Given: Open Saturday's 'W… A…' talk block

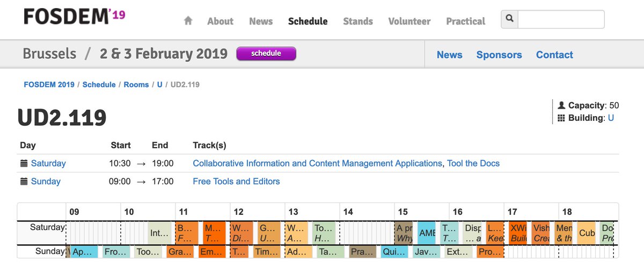Looking at the screenshot, I should 296,233.
